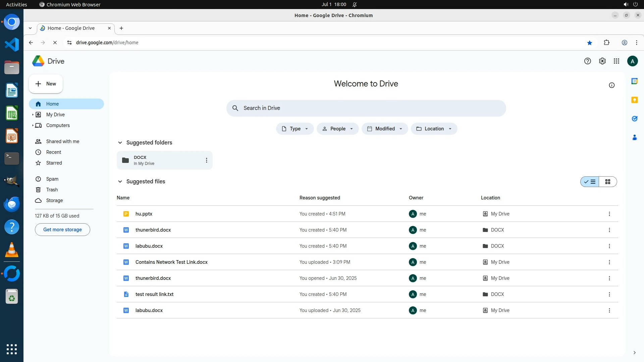Open Google Calendar side panel icon
This screenshot has height=362, width=644.
tap(634, 81)
